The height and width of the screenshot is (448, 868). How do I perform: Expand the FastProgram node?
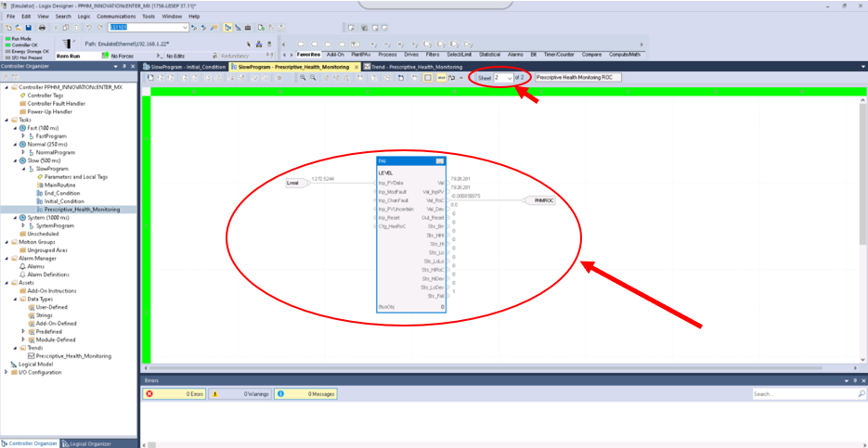[22, 136]
